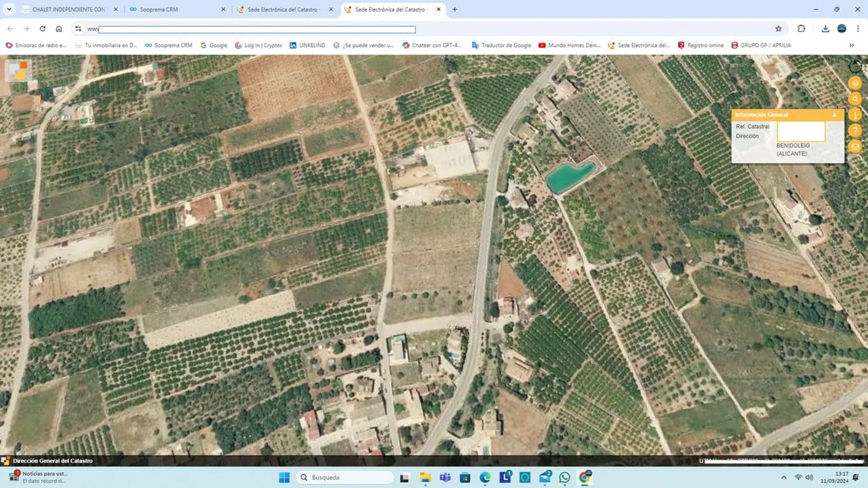
Task: Click the browser address bar
Action: (x=257, y=29)
